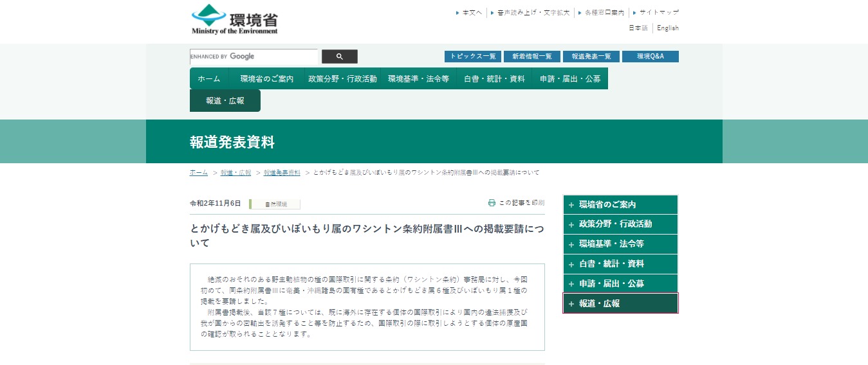Click the Ministry of the Environment logo
Viewport: 868px width, 365px height.
pyautogui.click(x=235, y=19)
